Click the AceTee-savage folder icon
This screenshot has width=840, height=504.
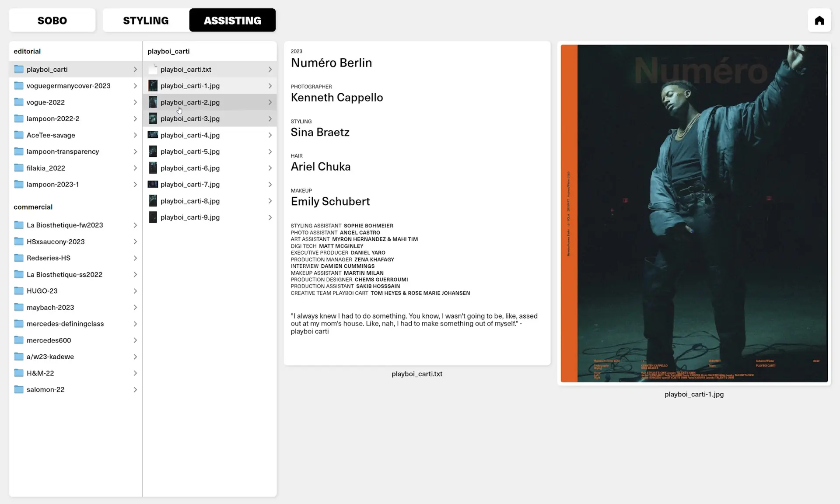(19, 135)
